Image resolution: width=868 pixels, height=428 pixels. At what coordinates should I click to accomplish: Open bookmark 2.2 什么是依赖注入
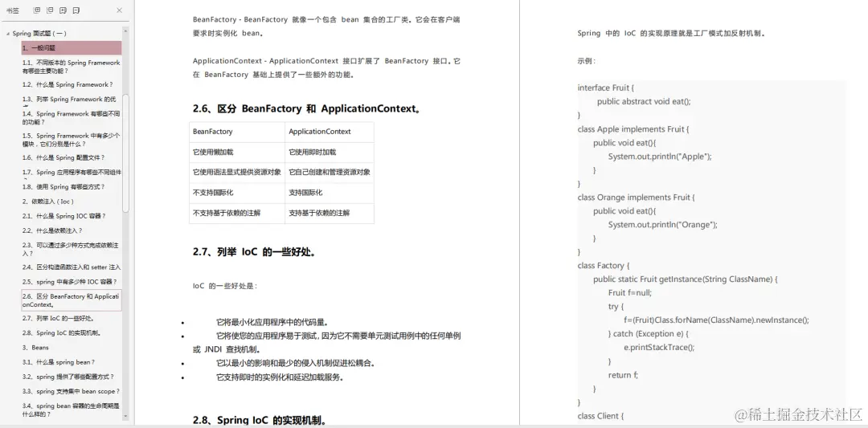(52, 230)
